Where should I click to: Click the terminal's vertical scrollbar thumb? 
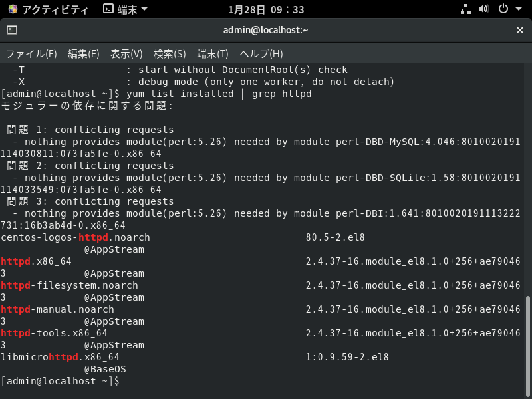(x=527, y=346)
